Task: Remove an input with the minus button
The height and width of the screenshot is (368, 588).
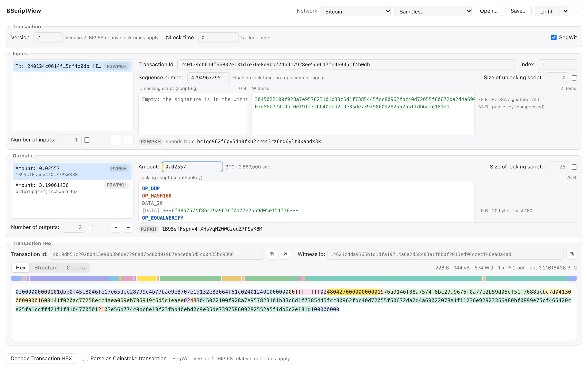Action: pos(128,140)
